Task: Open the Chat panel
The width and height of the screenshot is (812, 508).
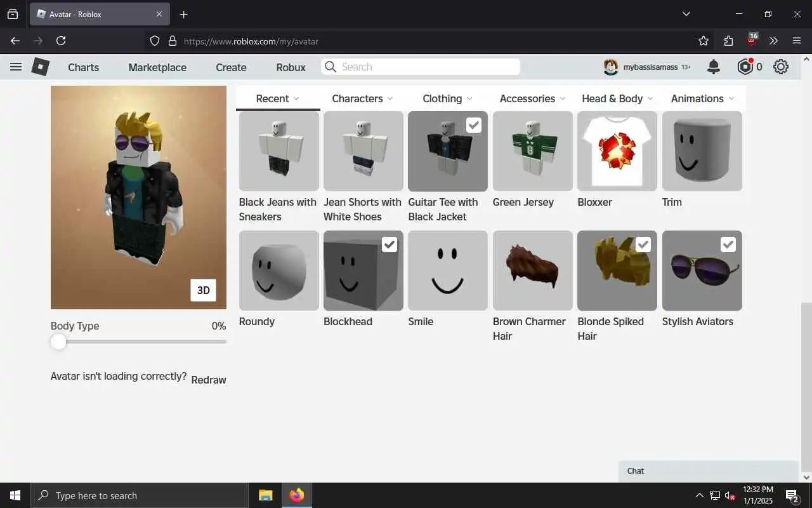Action: coord(708,471)
